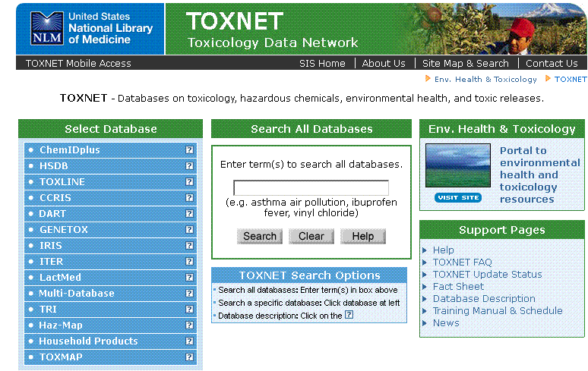Image resolution: width=588 pixels, height=371 pixels.
Task: Click the NLM logo icon
Action: click(x=47, y=29)
